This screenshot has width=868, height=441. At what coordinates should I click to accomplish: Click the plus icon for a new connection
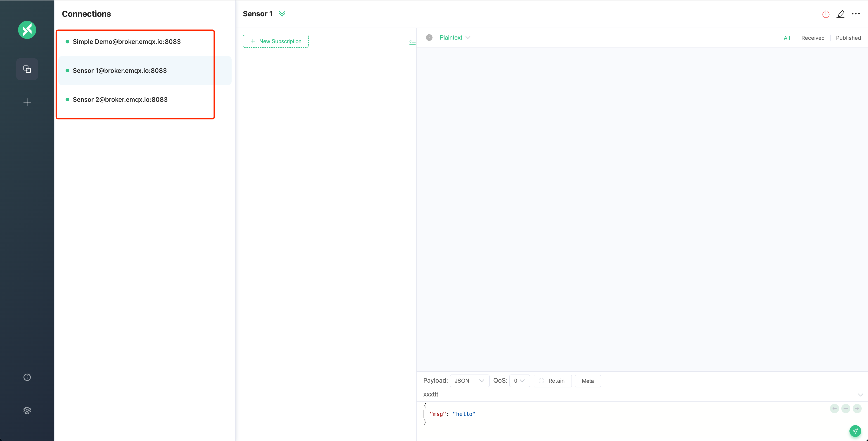click(x=27, y=102)
